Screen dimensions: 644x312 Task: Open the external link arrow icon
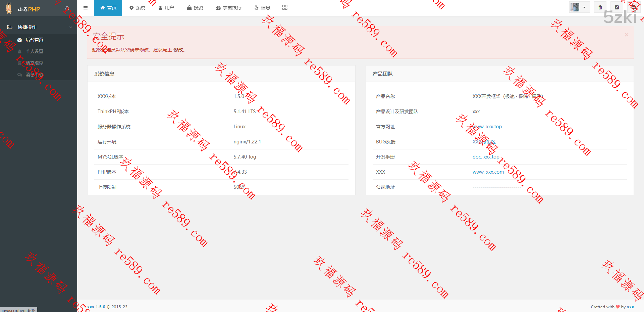(x=616, y=7)
